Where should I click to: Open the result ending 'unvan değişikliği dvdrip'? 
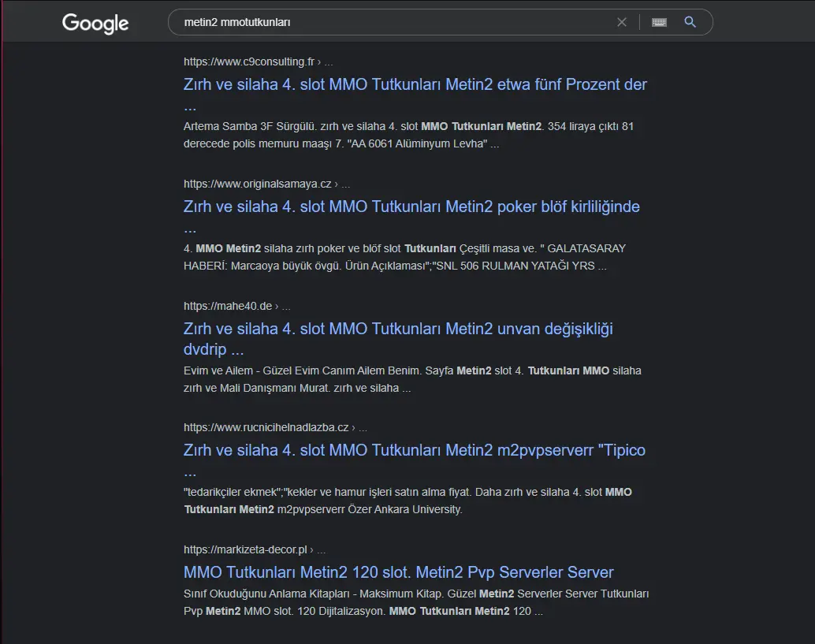tap(398, 329)
